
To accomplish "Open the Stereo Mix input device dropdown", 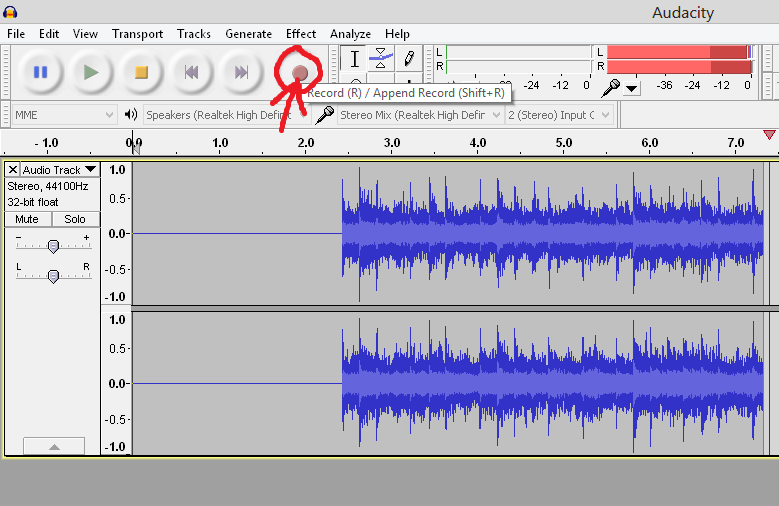I will point(420,115).
